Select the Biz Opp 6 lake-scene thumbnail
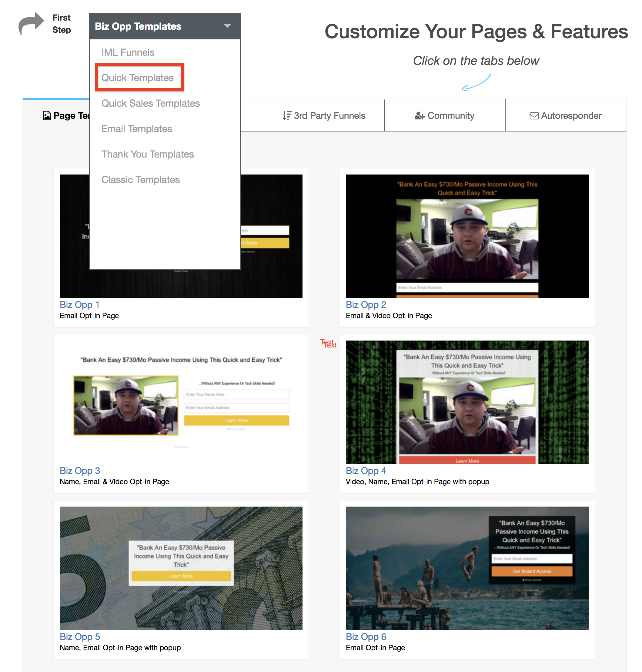The height and width of the screenshot is (672, 642). coord(467,568)
